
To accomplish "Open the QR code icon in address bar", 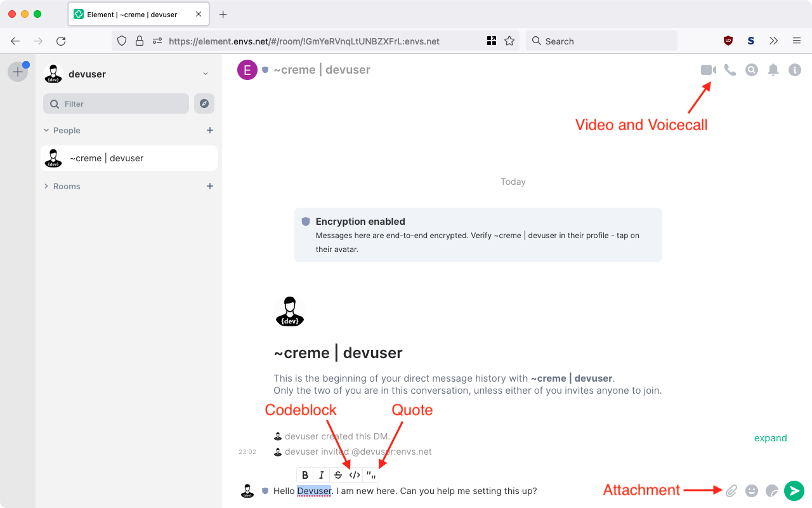I will click(x=491, y=41).
